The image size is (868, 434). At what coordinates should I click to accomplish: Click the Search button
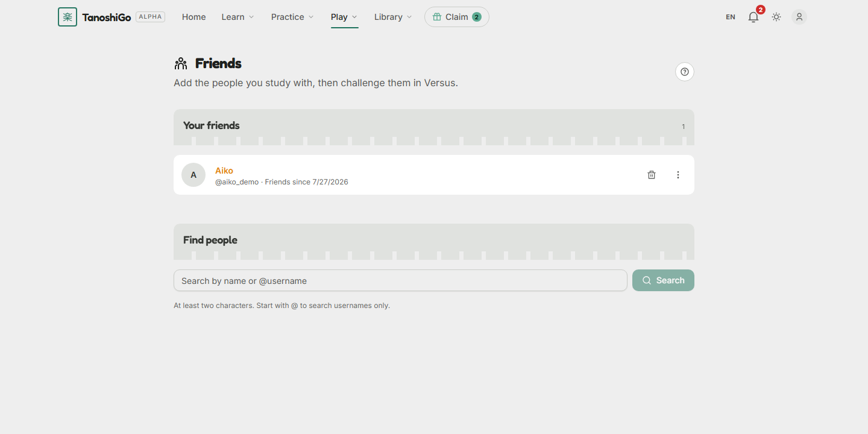[663, 280]
